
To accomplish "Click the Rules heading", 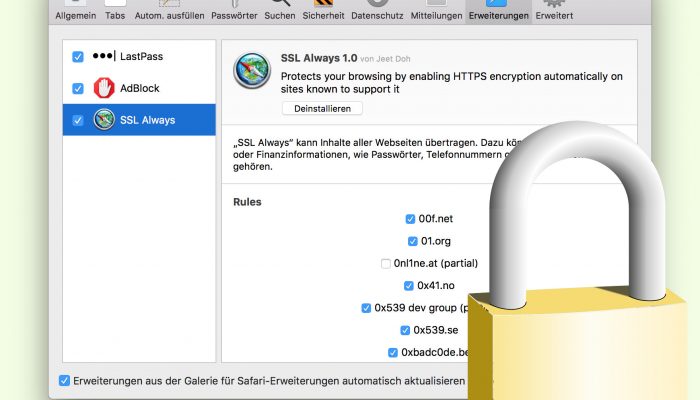I will [247, 202].
